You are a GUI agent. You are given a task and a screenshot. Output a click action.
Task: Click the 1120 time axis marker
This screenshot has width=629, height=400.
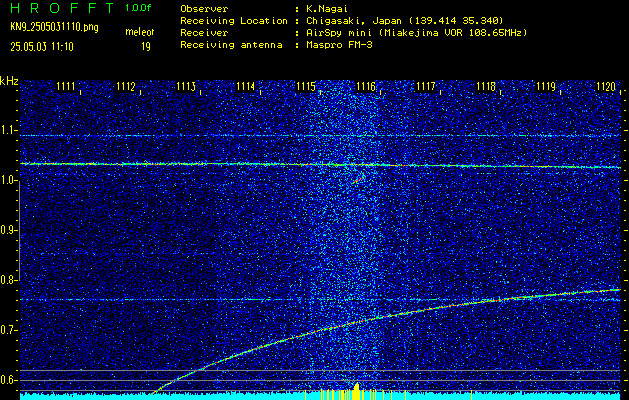pyautogui.click(x=606, y=86)
